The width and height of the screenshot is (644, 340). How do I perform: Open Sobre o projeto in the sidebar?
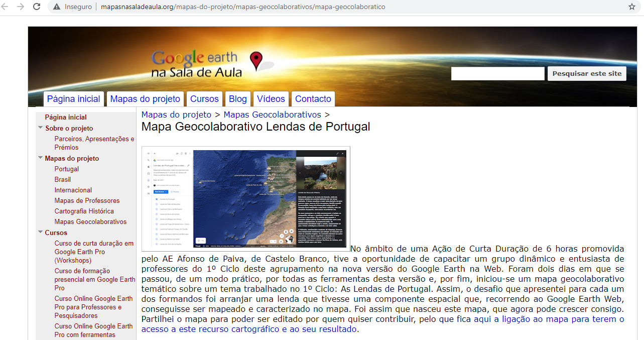(69, 128)
